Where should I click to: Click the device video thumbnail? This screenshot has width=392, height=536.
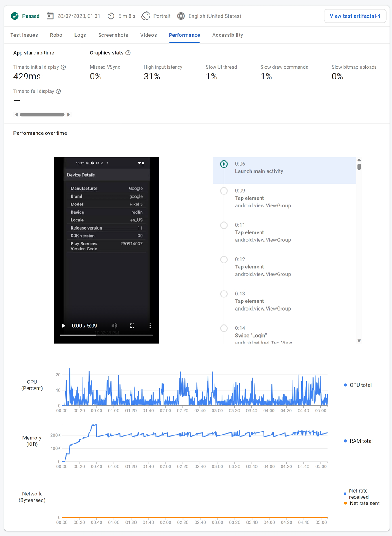point(107,250)
